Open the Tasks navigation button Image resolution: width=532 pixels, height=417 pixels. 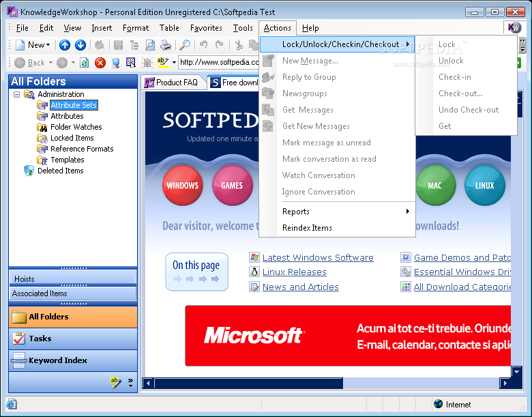[73, 339]
